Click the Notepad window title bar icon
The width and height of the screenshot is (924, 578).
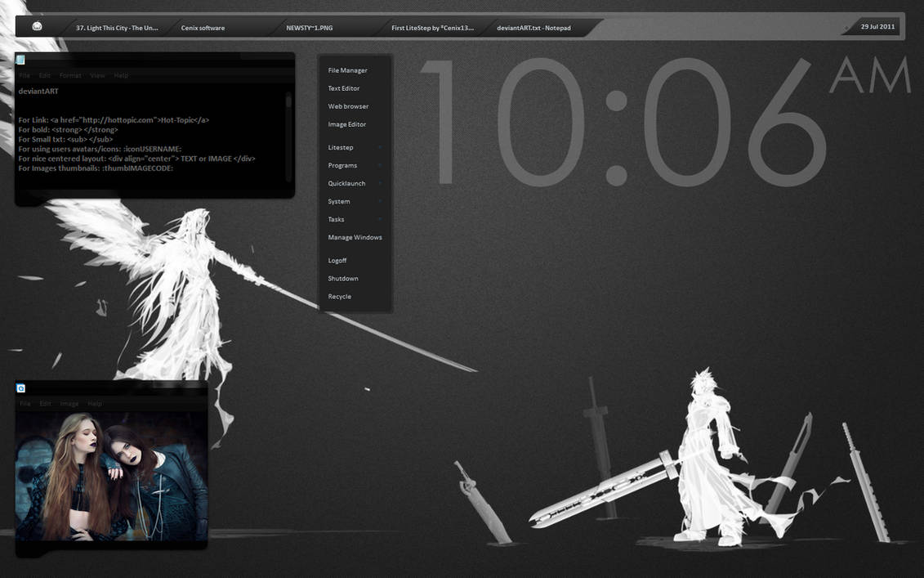(20, 60)
